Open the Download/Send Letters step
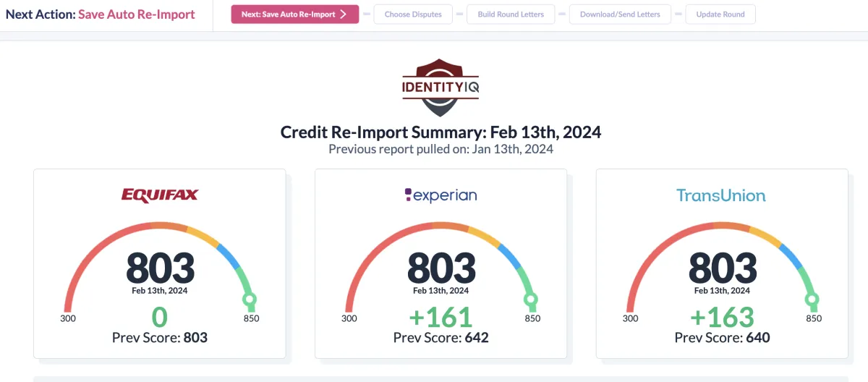 (620, 14)
